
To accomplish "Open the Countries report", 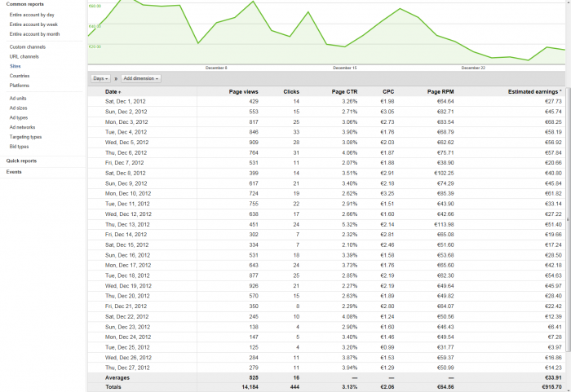I will pyautogui.click(x=20, y=76).
